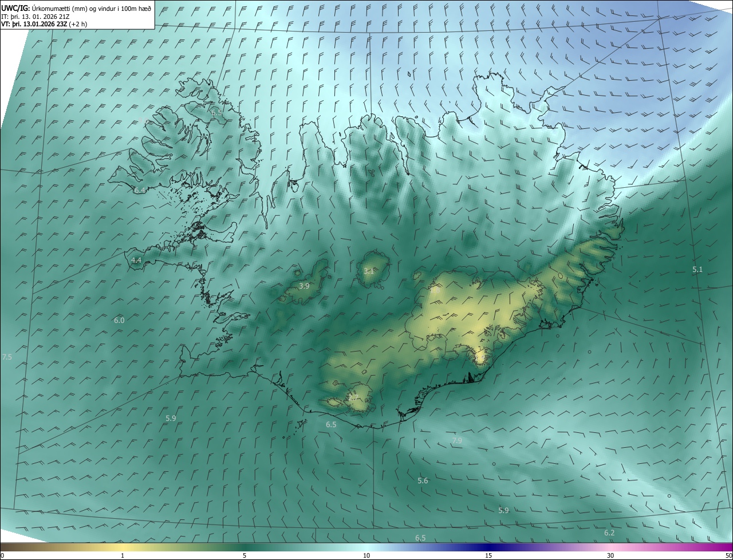The width and height of the screenshot is (733, 560).
Task: Click the faint 1.8 value label
Action: [435, 291]
